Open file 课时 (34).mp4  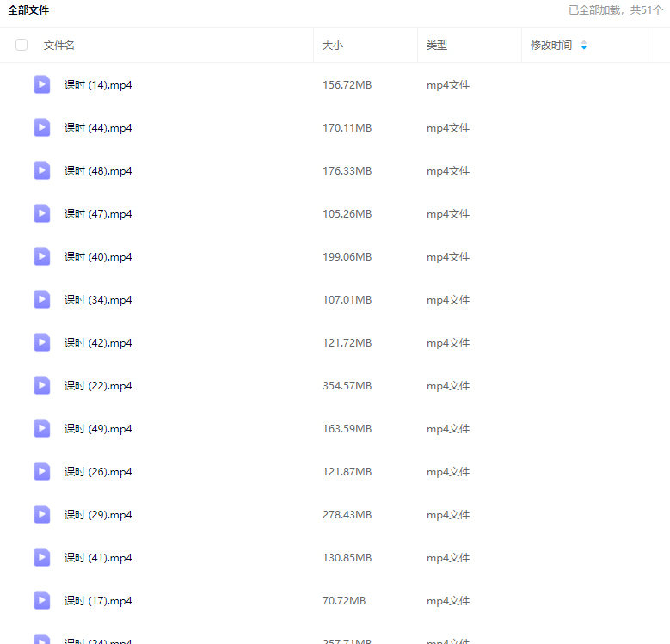[98, 300]
